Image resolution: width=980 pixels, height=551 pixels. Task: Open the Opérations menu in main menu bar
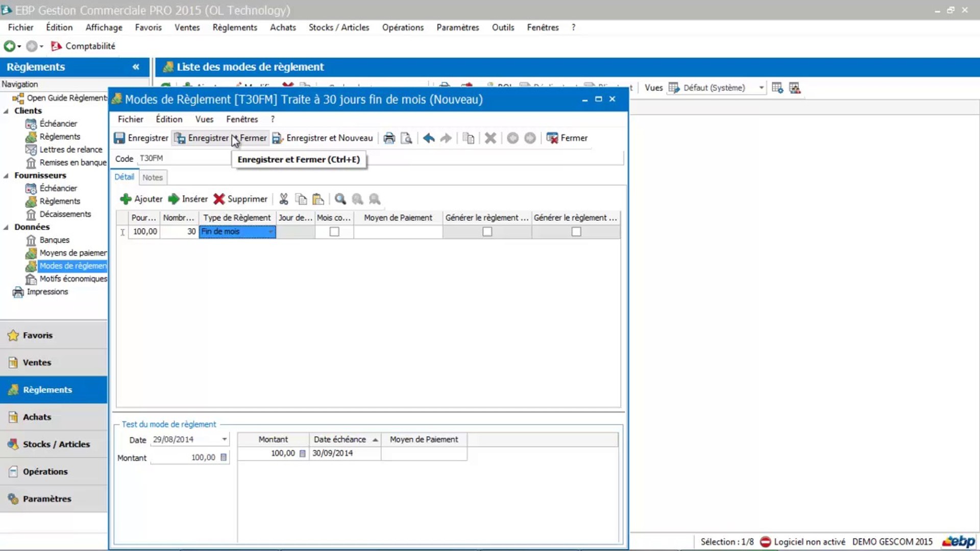pyautogui.click(x=402, y=28)
